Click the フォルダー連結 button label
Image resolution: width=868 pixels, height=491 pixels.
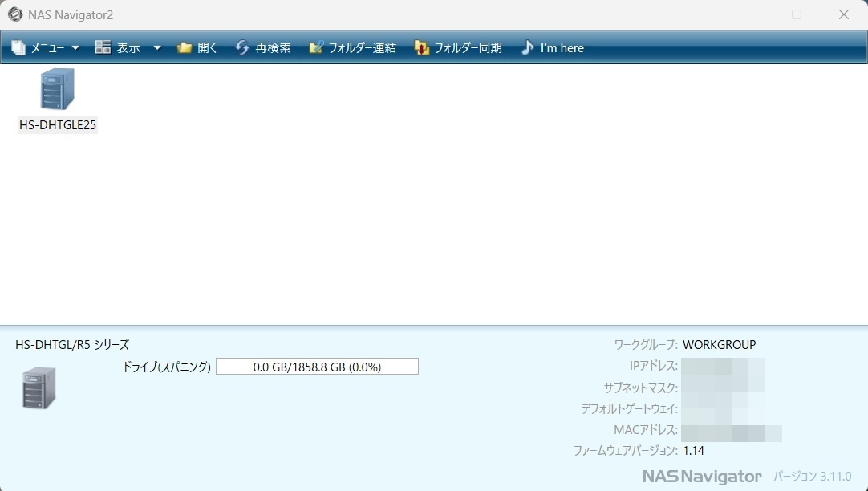tap(363, 48)
